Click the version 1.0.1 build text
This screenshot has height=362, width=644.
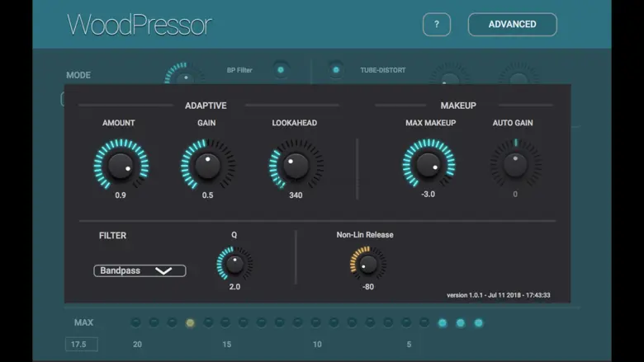498,295
